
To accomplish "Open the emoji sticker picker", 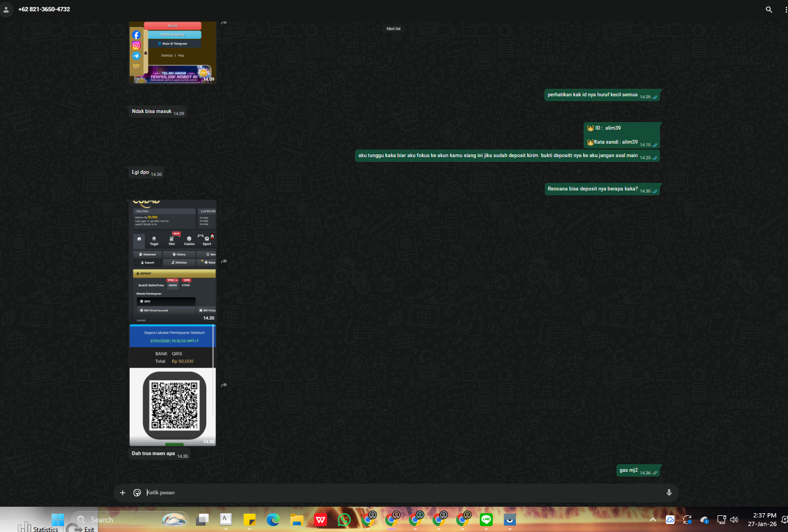I will tap(137, 492).
